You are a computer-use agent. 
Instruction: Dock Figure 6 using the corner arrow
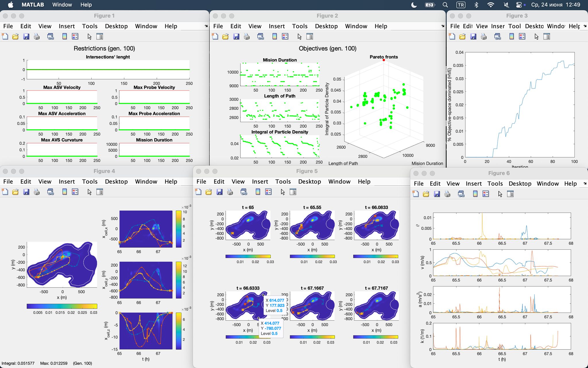pyautogui.click(x=585, y=184)
